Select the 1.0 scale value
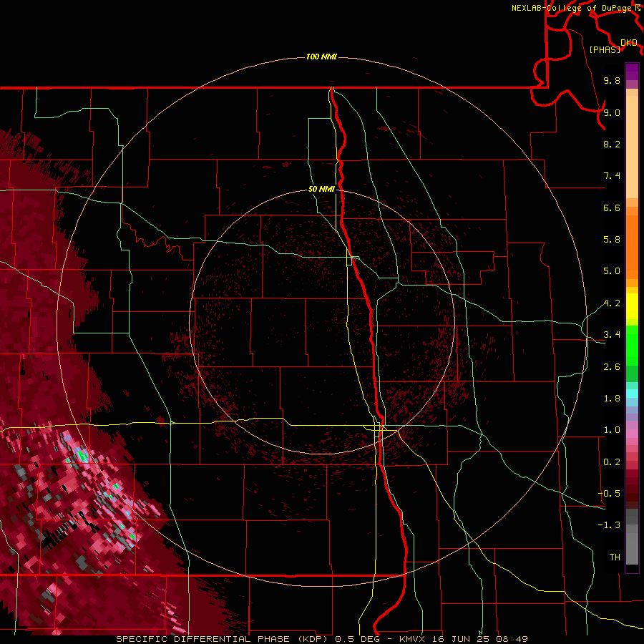Viewport: 644px width, 644px height. point(612,430)
